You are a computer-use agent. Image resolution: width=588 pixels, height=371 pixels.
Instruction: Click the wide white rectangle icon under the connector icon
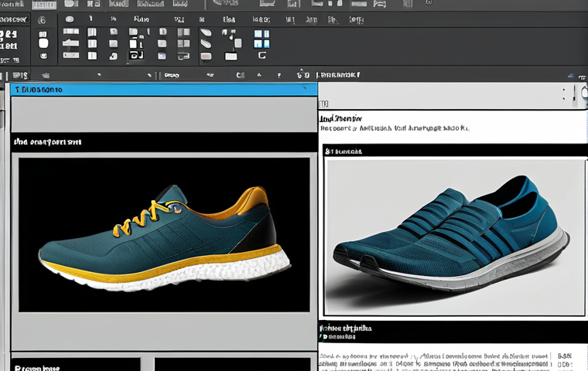231,56
